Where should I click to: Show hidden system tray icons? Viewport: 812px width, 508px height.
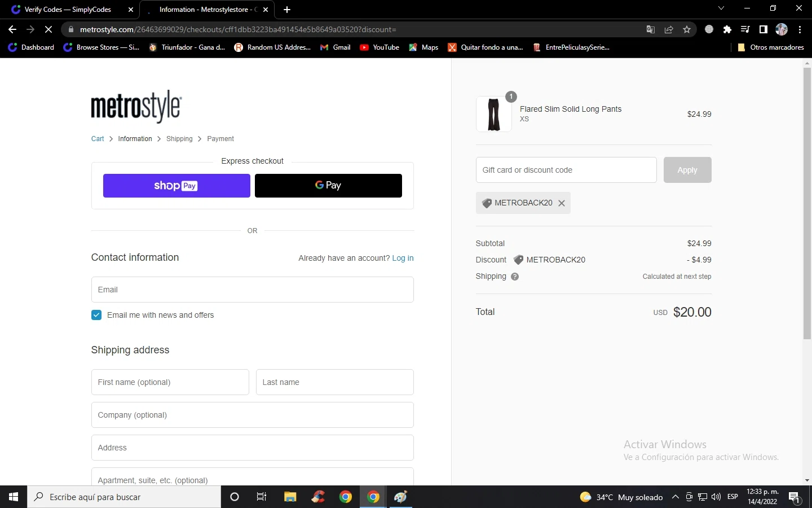click(675, 497)
